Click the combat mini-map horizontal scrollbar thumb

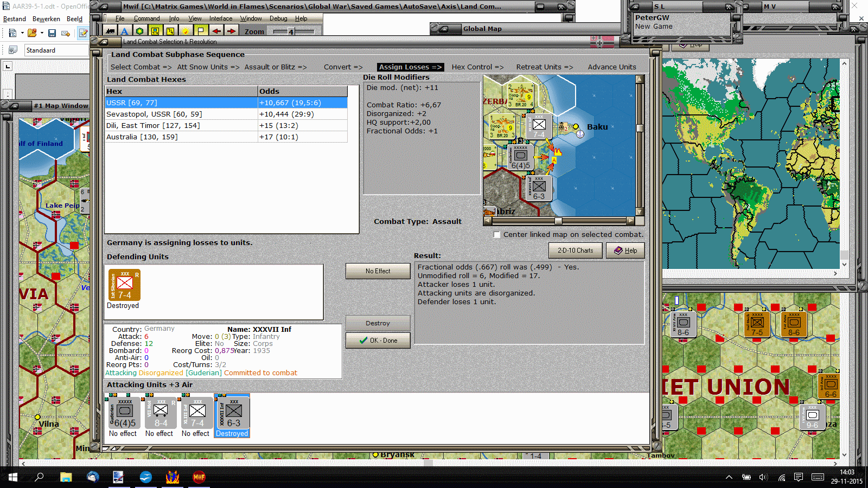(558, 221)
